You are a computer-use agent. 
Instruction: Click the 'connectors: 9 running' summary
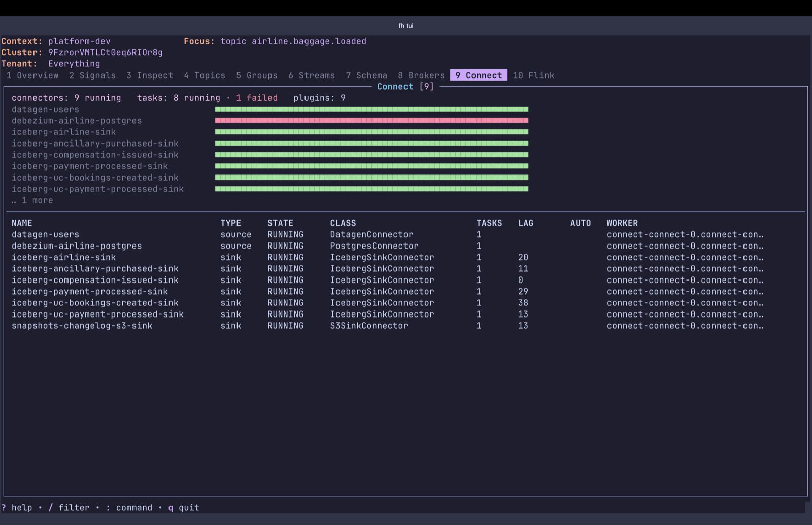pyautogui.click(x=66, y=98)
